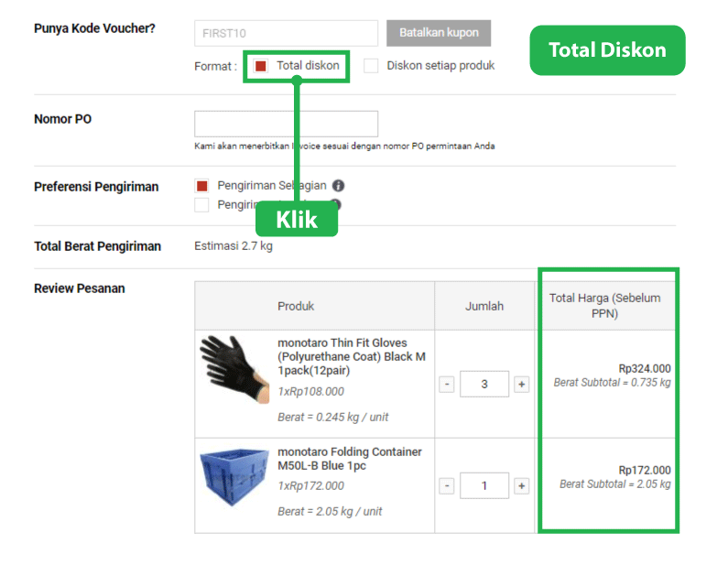Toggle Pengiriman Sebagian shipping checkbox
Image resolution: width=728 pixels, height=565 pixels.
202,186
